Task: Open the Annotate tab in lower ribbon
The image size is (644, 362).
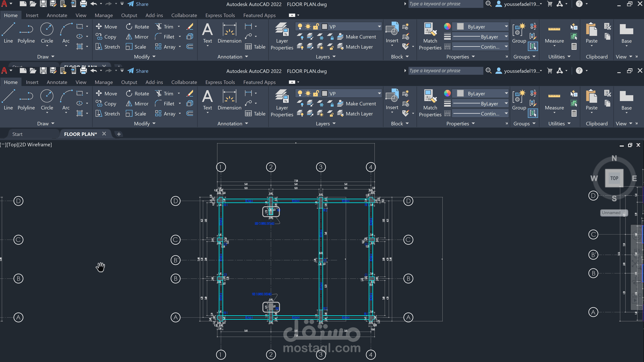Action: (57, 82)
